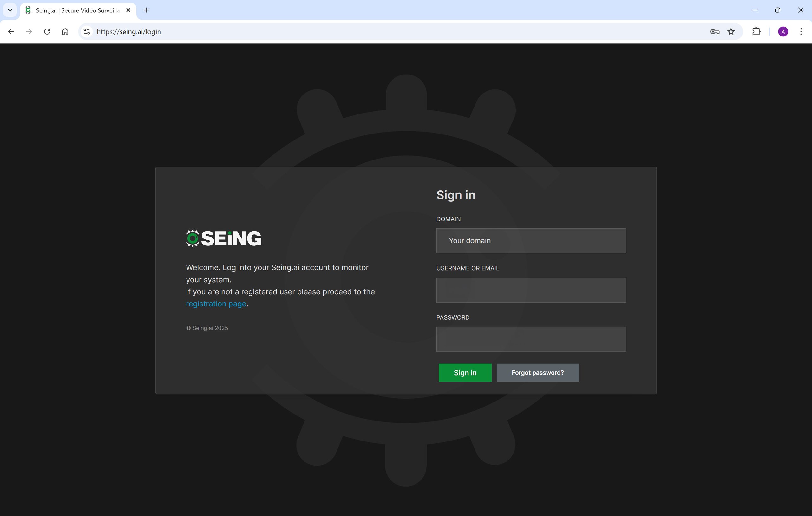Click the Username or Email field
This screenshot has width=812, height=516.
(x=531, y=290)
